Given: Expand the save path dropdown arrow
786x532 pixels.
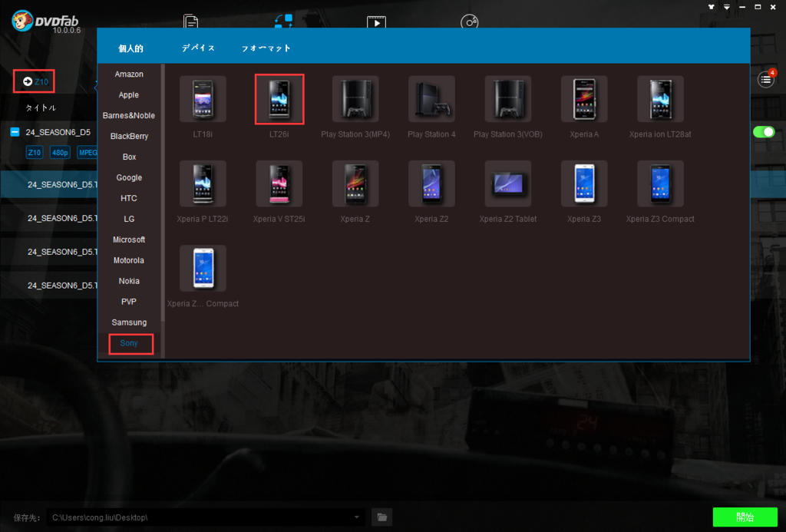Looking at the screenshot, I should click(356, 517).
